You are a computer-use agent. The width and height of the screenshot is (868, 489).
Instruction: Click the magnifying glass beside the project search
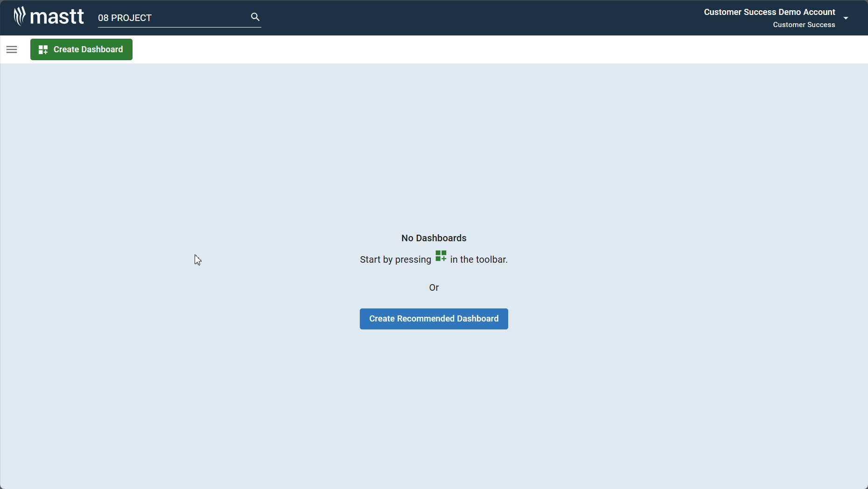[255, 16]
